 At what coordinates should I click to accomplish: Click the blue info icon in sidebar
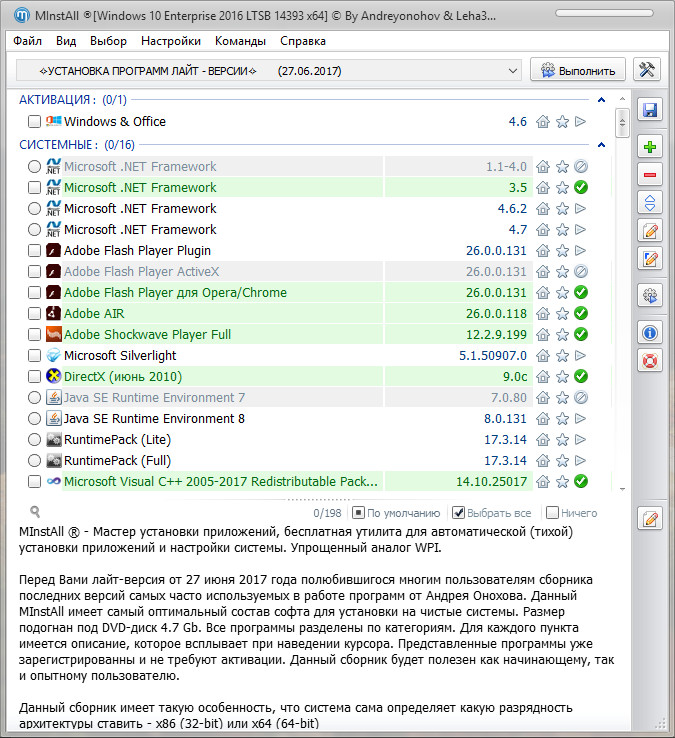coord(650,332)
